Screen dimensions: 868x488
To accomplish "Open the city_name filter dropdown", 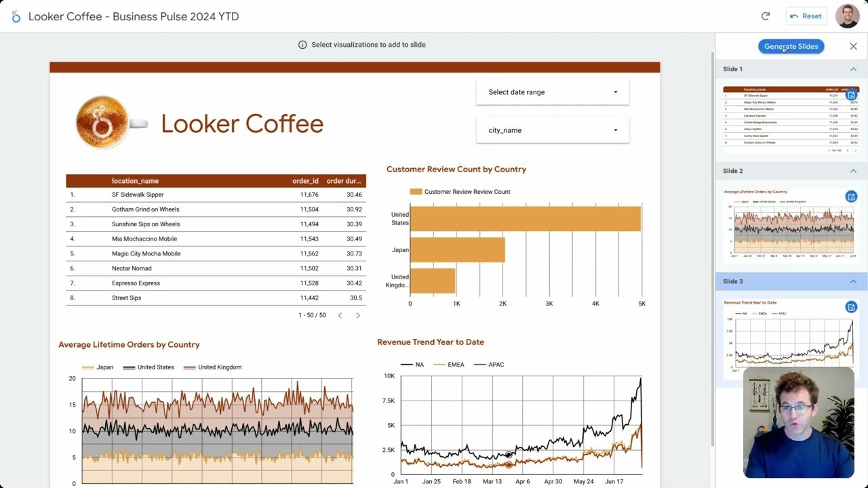I will point(553,130).
